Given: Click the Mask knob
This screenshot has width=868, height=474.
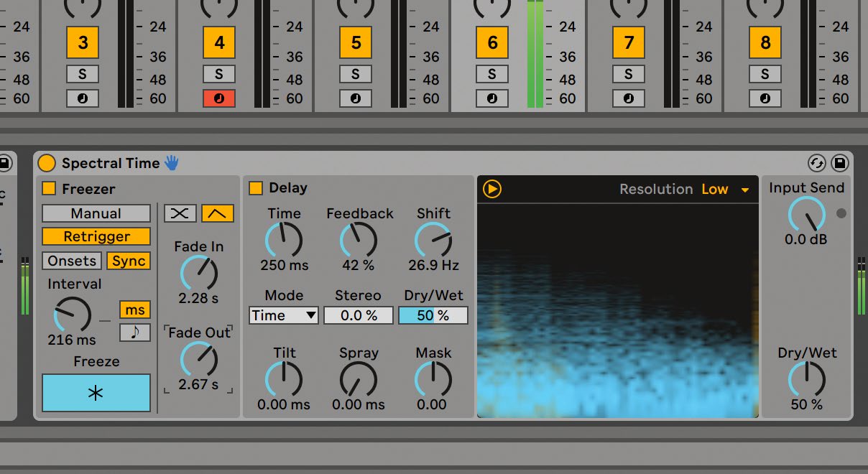Looking at the screenshot, I should [x=433, y=379].
